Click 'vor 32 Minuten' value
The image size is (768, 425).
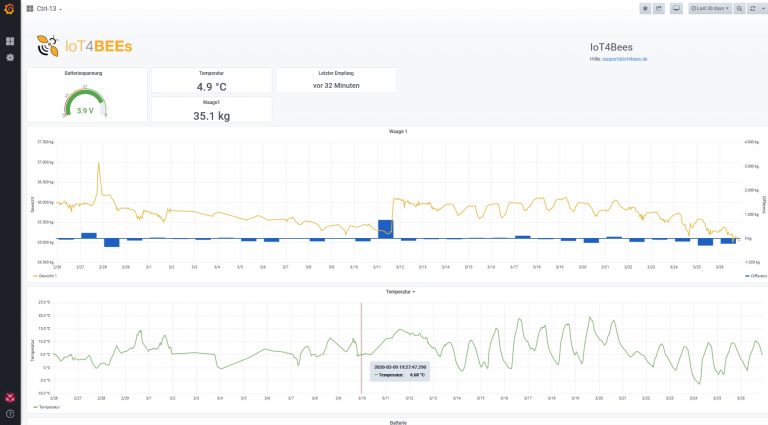point(336,86)
